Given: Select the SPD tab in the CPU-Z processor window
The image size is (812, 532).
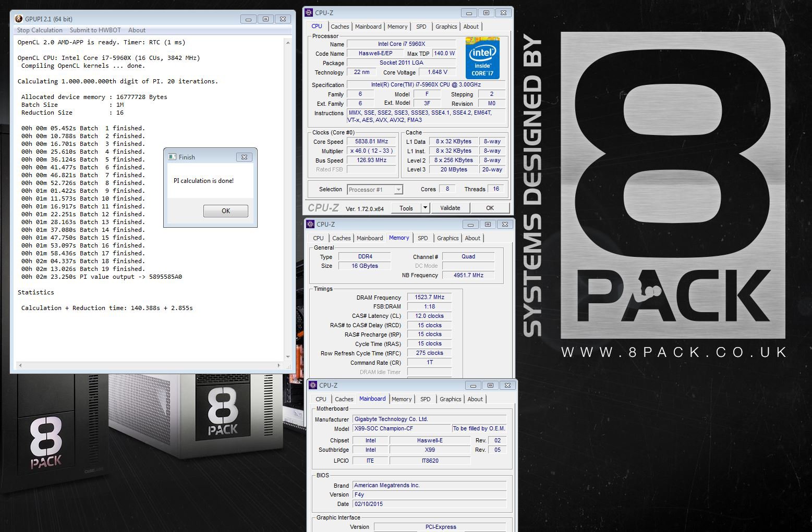Looking at the screenshot, I should (x=421, y=27).
